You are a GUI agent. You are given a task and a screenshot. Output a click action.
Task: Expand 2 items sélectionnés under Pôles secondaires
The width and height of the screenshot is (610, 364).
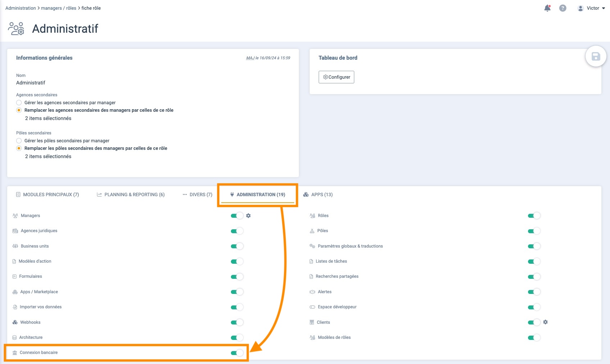[48, 156]
